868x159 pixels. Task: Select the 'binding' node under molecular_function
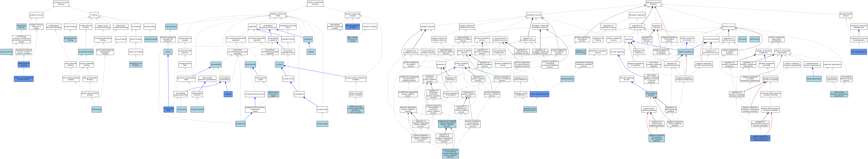(x=94, y=15)
